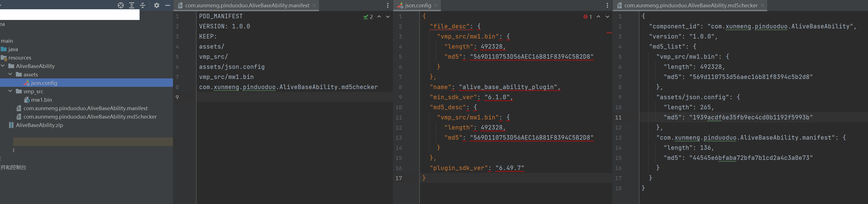This screenshot has width=868, height=204.
Task: Select mw1.bin in the project tree
Action: pyautogui.click(x=41, y=100)
